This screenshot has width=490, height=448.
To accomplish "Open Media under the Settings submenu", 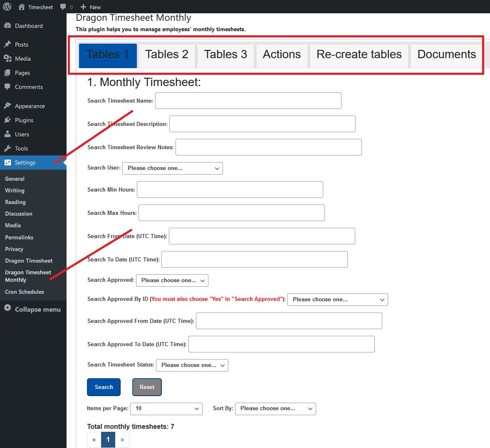I will pyautogui.click(x=13, y=225).
